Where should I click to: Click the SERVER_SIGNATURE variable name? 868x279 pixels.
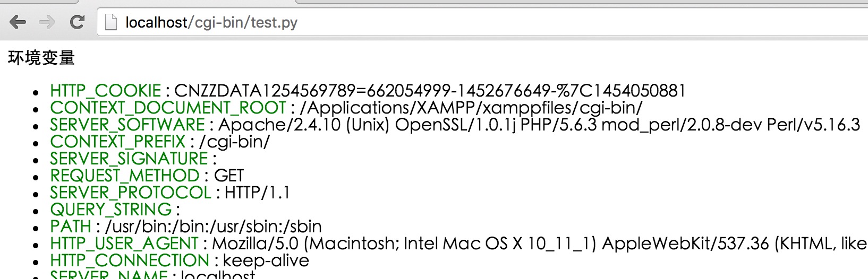[129, 159]
